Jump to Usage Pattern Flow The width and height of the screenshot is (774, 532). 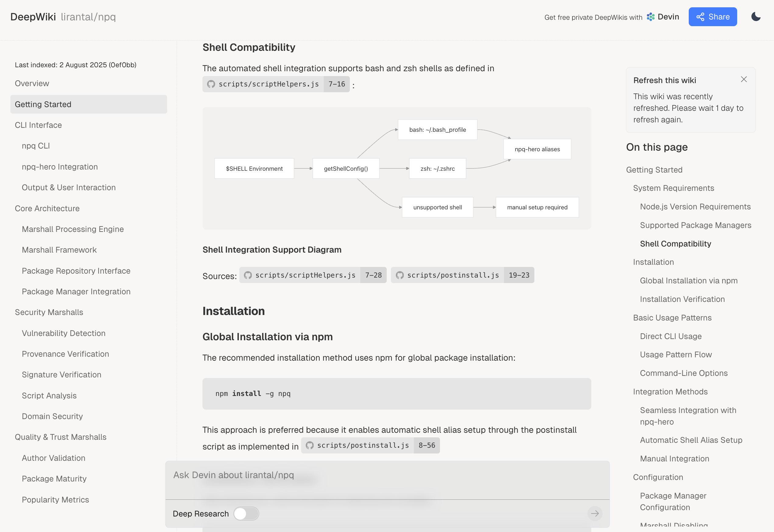676,354
